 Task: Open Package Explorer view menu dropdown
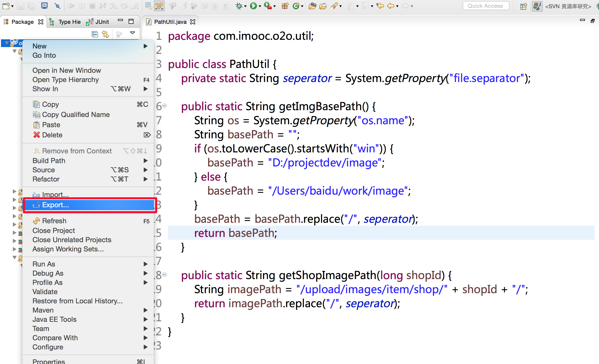pos(133,33)
